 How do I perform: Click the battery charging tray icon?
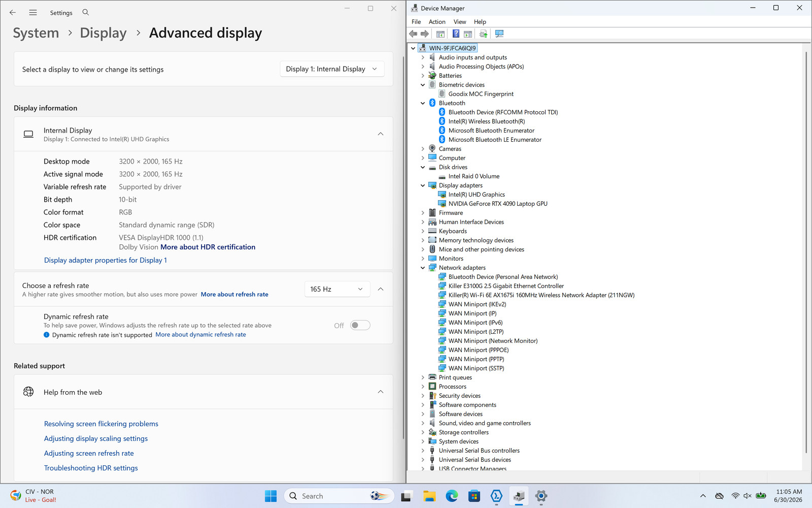(761, 496)
